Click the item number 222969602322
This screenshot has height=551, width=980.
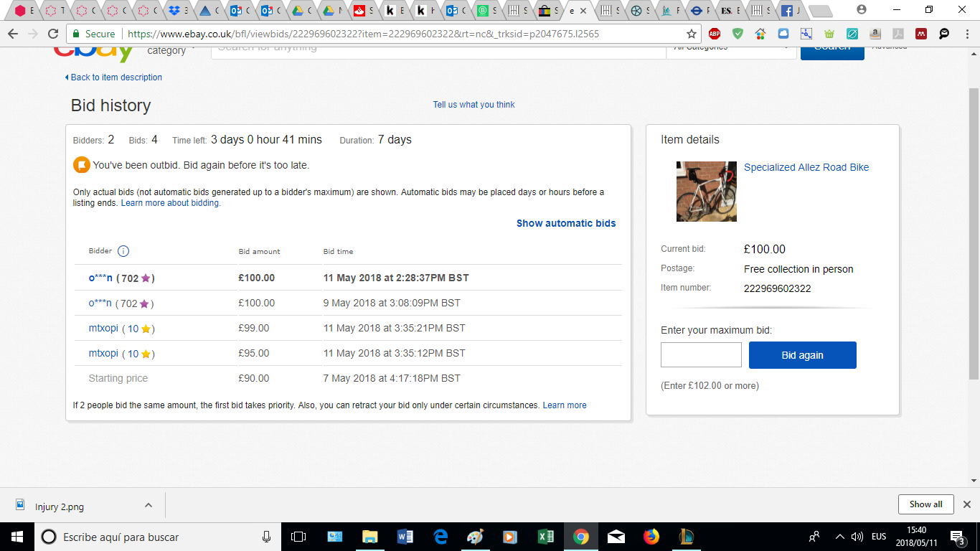(778, 288)
